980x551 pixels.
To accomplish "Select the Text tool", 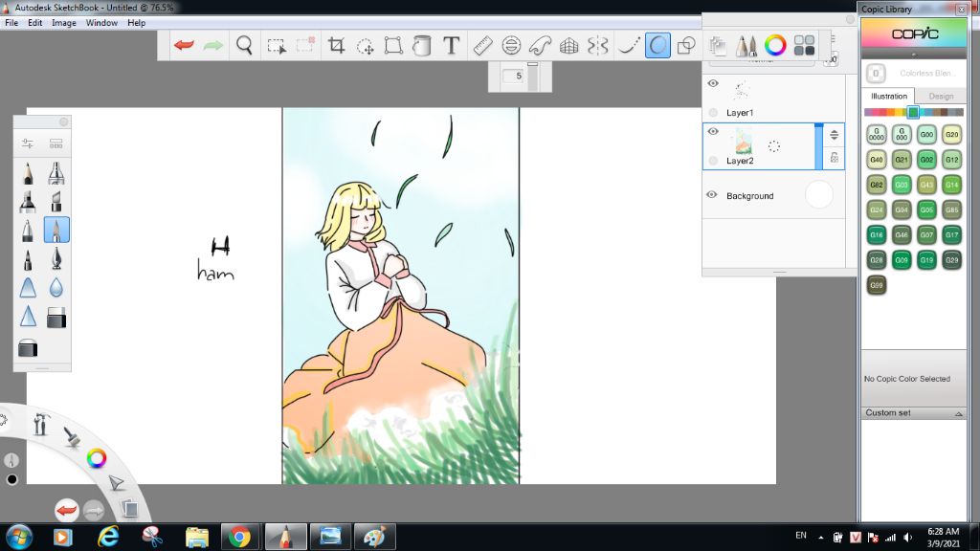I will (452, 45).
